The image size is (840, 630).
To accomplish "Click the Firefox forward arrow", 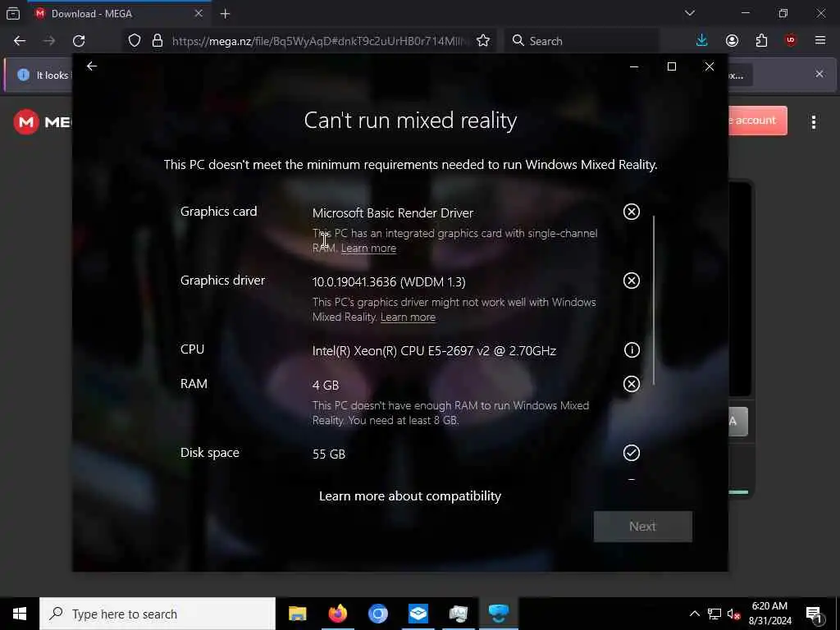I will click(x=49, y=41).
